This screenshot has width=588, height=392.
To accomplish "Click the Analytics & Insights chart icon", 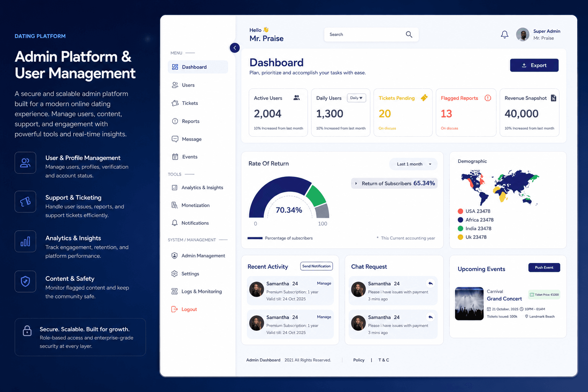I will point(175,188).
